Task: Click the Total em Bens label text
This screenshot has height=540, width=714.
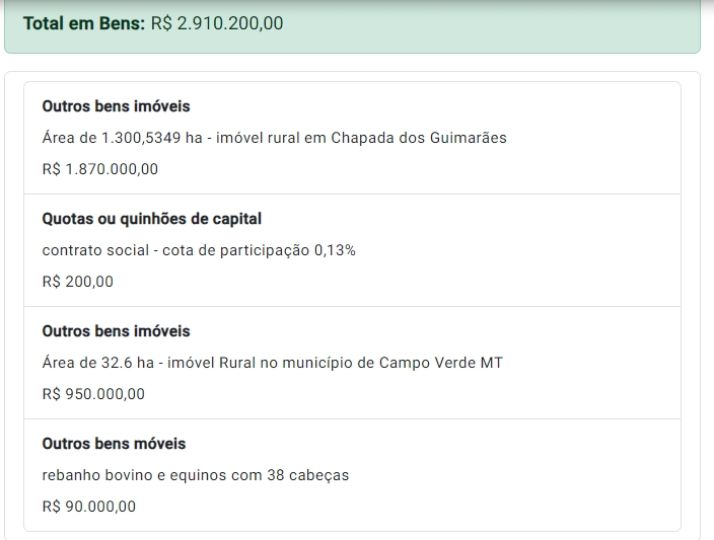Action: pyautogui.click(x=84, y=23)
